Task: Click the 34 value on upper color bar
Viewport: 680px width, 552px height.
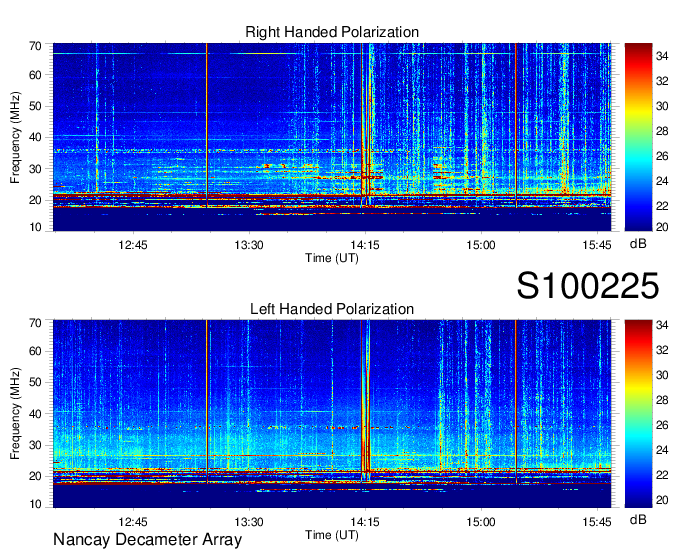Action: (662, 56)
